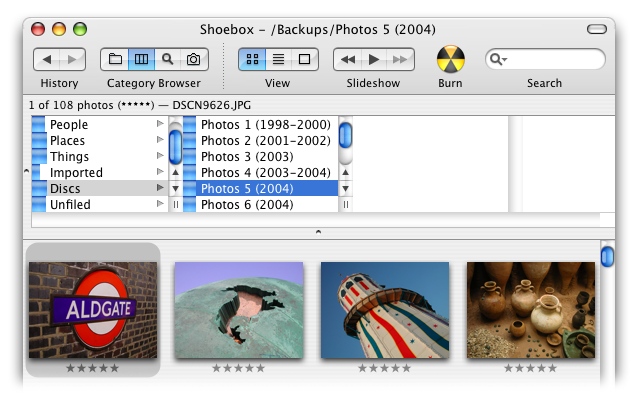Viewport: 640px width, 400px height.
Task: Show folder view in Category Browser
Action: pos(115,59)
